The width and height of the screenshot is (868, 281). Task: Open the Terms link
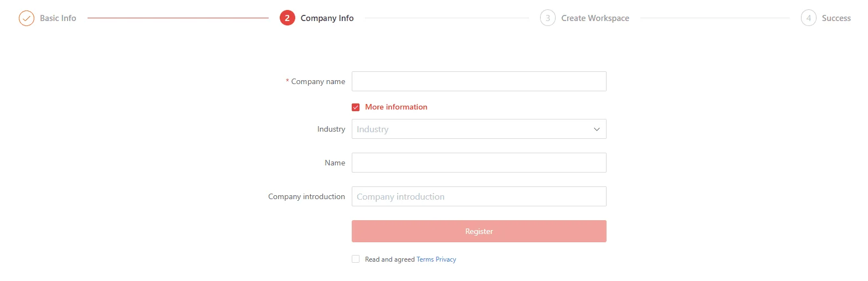pyautogui.click(x=425, y=259)
